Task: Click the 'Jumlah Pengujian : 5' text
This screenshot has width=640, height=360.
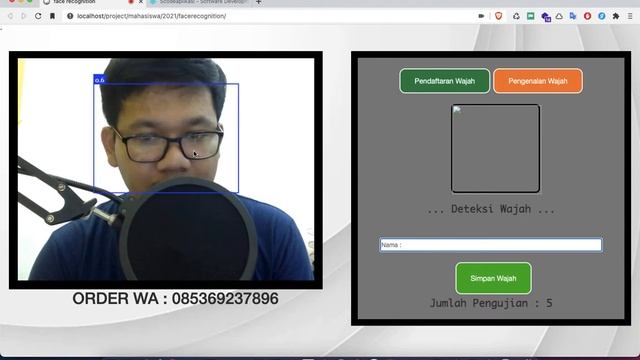Action: pos(491,303)
